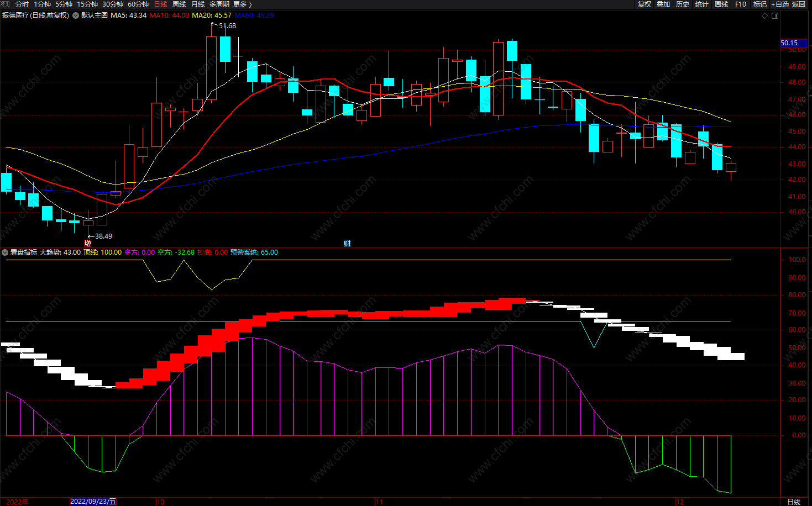Click the MA5: 43.34 value label

(128, 15)
